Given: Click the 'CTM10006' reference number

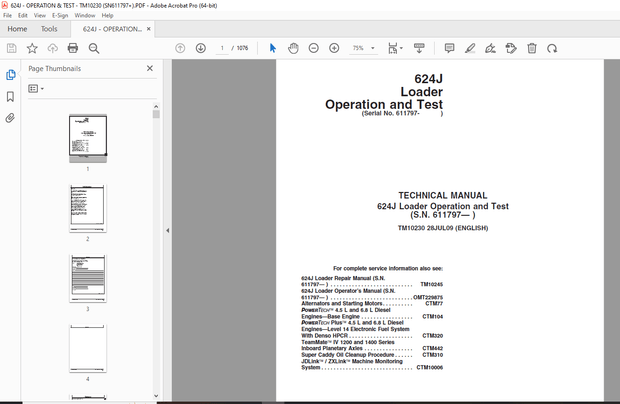Looking at the screenshot, I should [x=429, y=367].
